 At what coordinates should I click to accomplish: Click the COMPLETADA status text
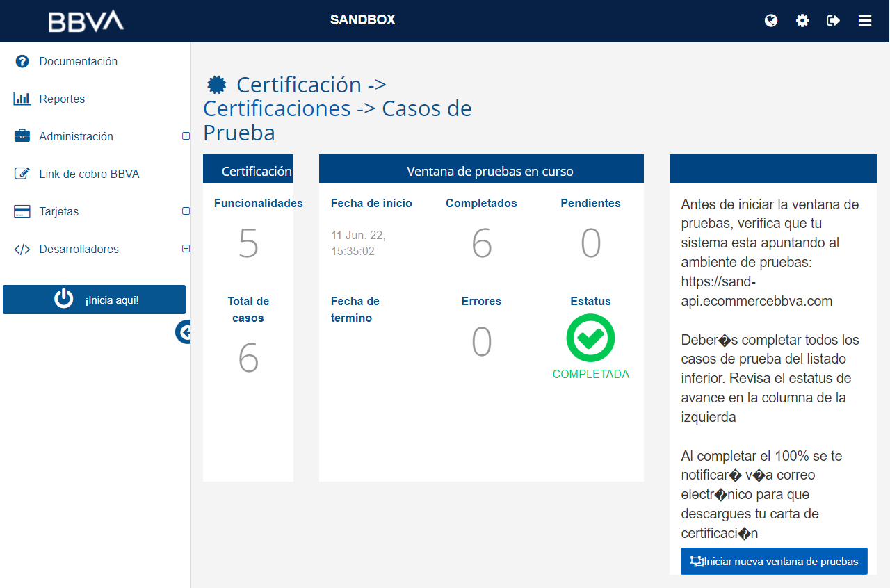(x=591, y=374)
